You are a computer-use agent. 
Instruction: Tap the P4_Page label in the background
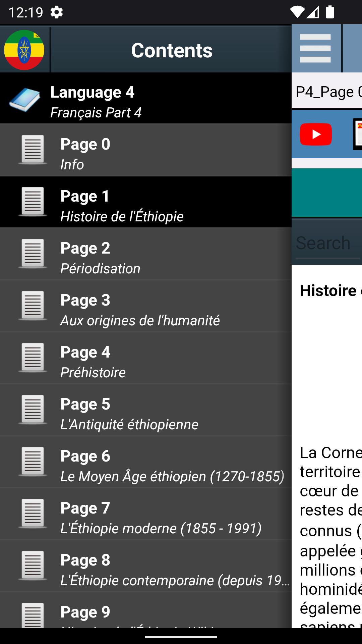point(328,92)
